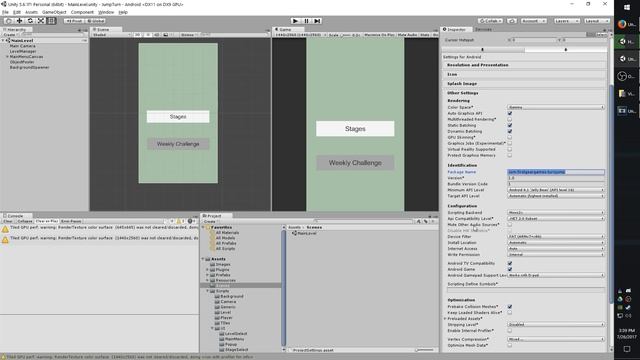Viewport: 640px width, 360px height.
Task: Open the Collab dropdown
Action: pos(490,21)
